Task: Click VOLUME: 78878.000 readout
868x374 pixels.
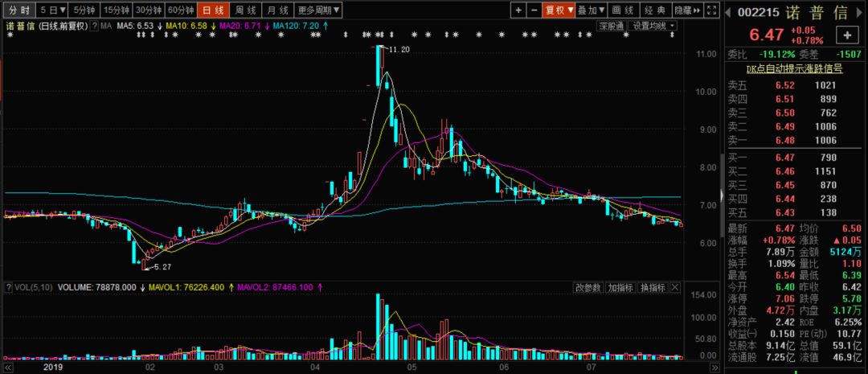Action: pyautogui.click(x=97, y=288)
